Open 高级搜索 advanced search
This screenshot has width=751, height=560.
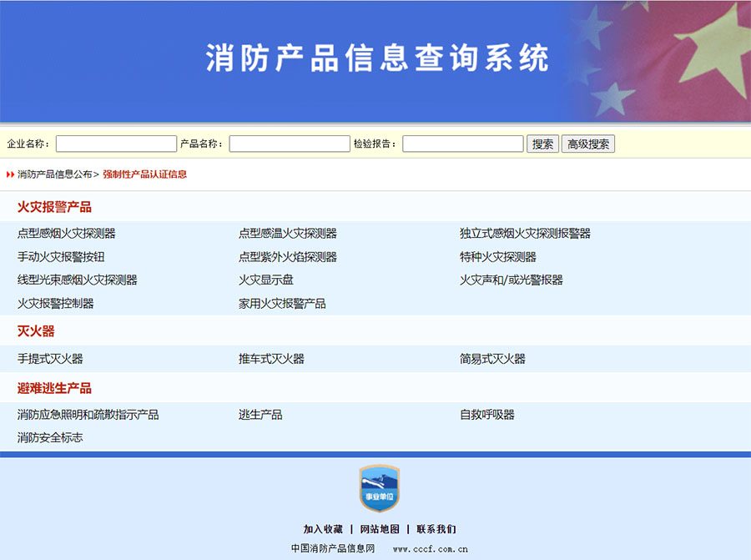pos(587,144)
